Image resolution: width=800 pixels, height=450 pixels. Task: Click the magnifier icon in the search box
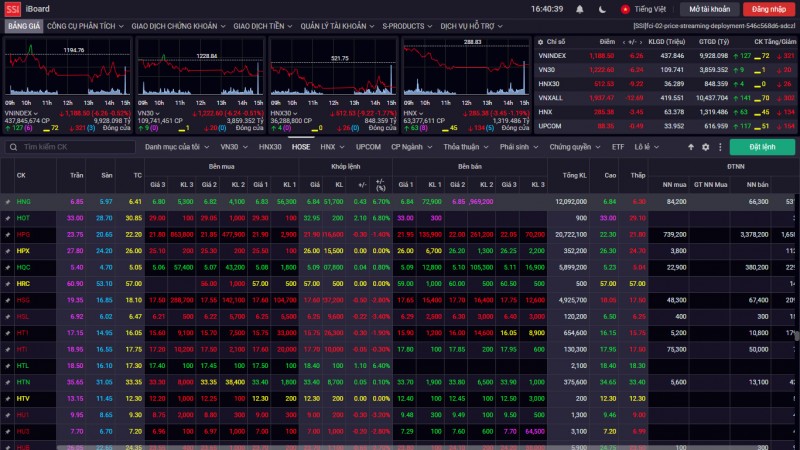12,147
